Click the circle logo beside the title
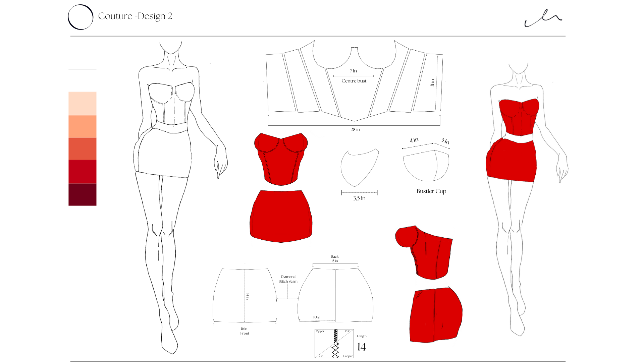Screen dimensions: 644x362 (x=80, y=17)
